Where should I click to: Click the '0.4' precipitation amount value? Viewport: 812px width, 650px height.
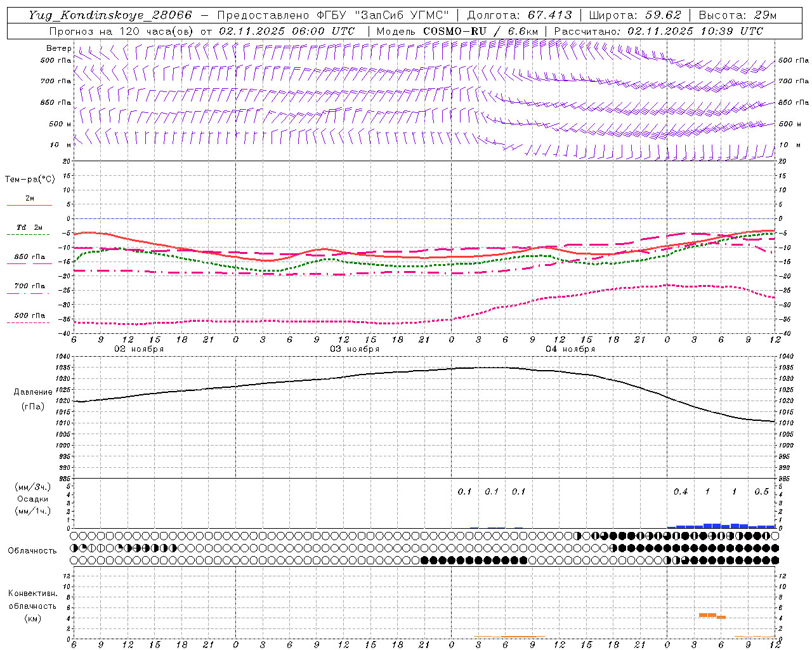681,492
